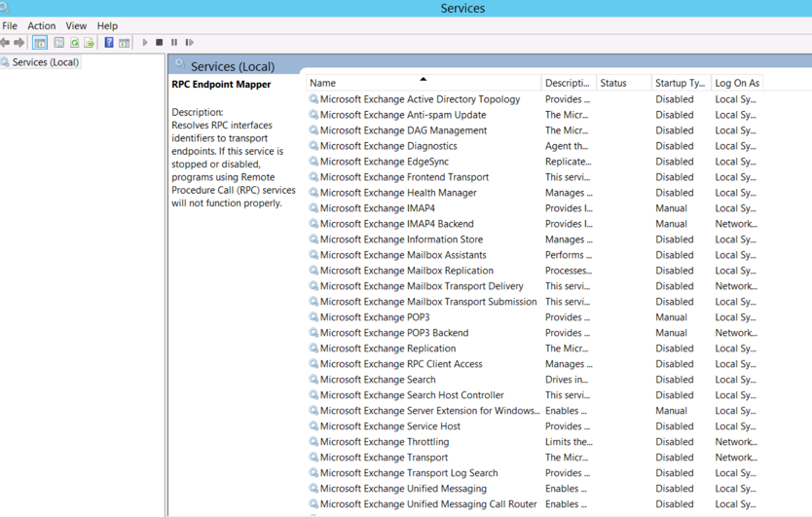Screen dimensions: 812x517
Task: Toggle Show/Hide Action Pane icon
Action: (x=125, y=43)
